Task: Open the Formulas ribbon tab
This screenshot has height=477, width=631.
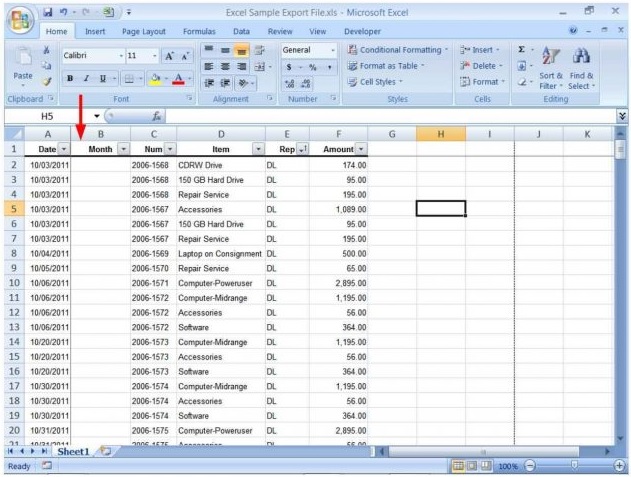Action: tap(199, 31)
